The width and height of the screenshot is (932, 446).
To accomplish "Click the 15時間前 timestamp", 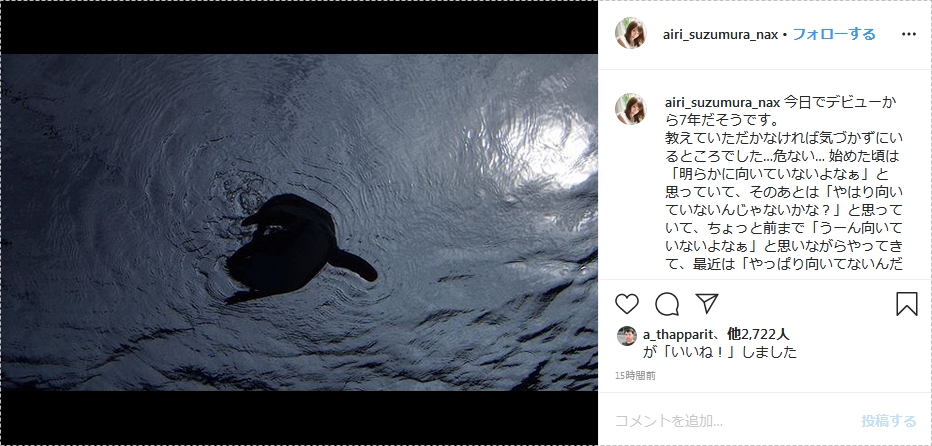I will (x=635, y=376).
